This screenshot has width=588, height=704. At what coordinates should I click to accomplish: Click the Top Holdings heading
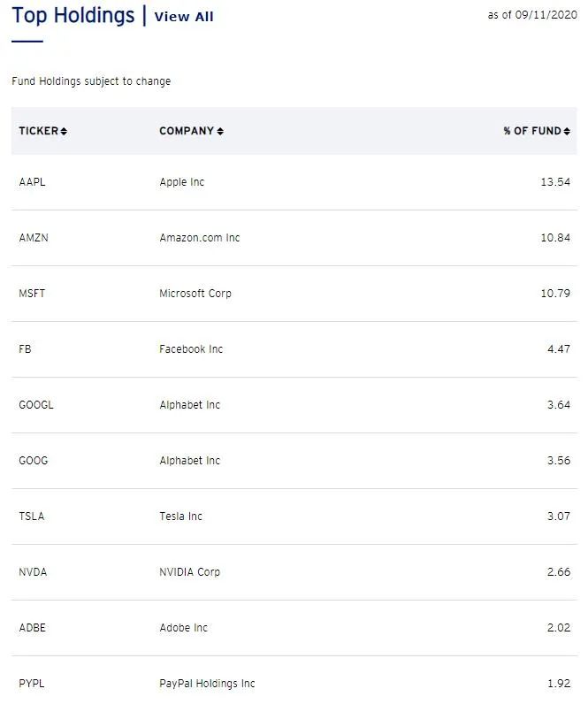click(x=73, y=15)
